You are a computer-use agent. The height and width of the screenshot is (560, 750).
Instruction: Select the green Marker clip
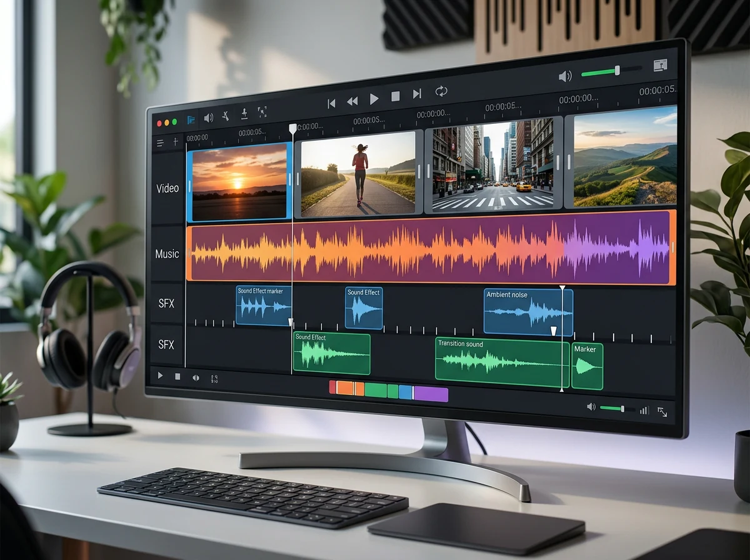[x=587, y=366]
